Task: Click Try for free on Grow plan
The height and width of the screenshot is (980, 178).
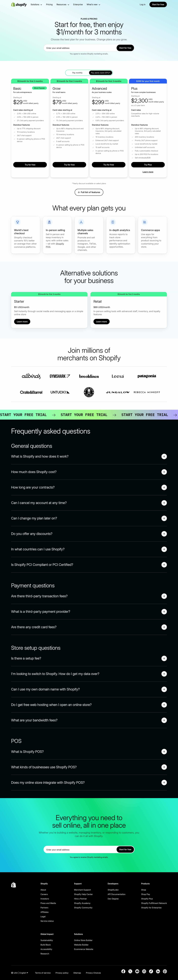Action: coord(69,165)
